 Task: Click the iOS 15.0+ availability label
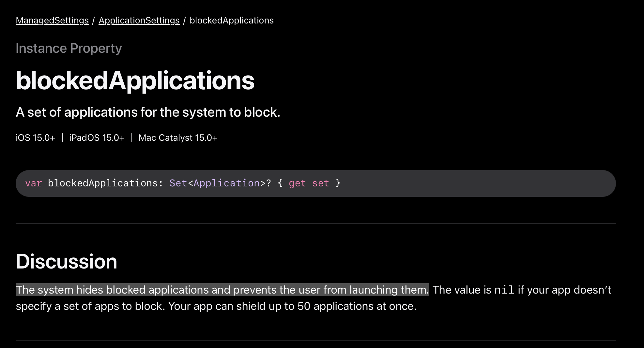click(35, 138)
